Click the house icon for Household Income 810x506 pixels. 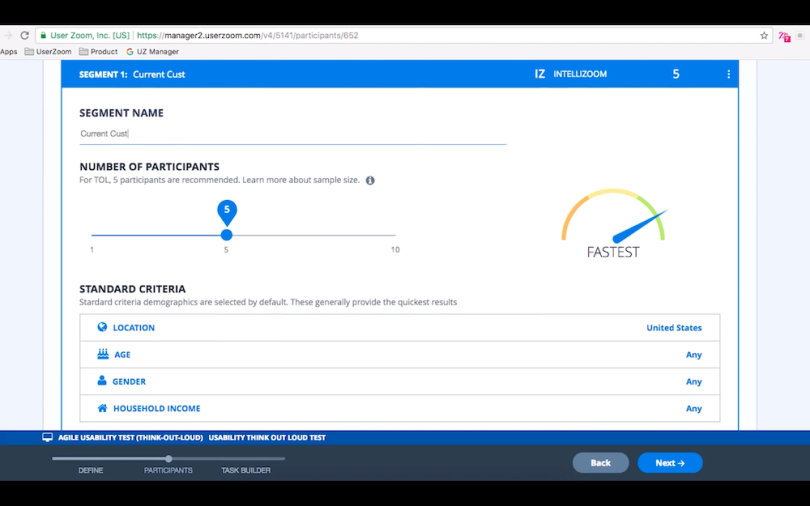[102, 408]
